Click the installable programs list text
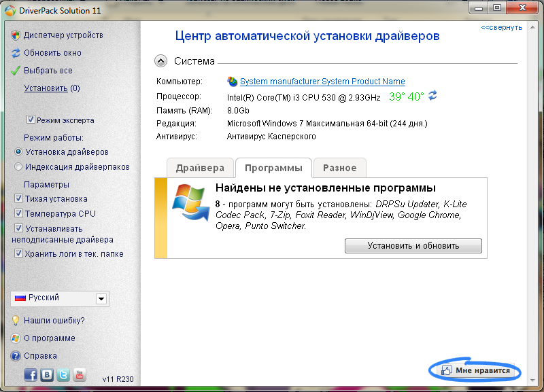This screenshot has width=544, height=392. [x=341, y=215]
